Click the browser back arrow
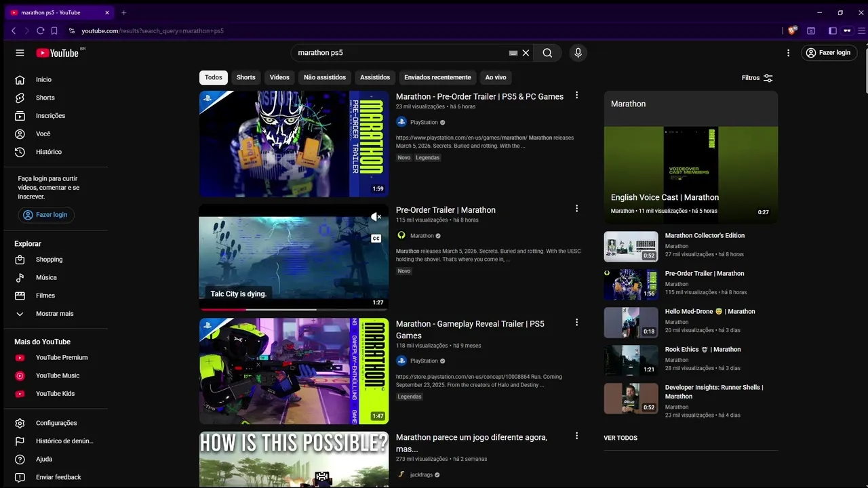868x488 pixels. click(14, 30)
